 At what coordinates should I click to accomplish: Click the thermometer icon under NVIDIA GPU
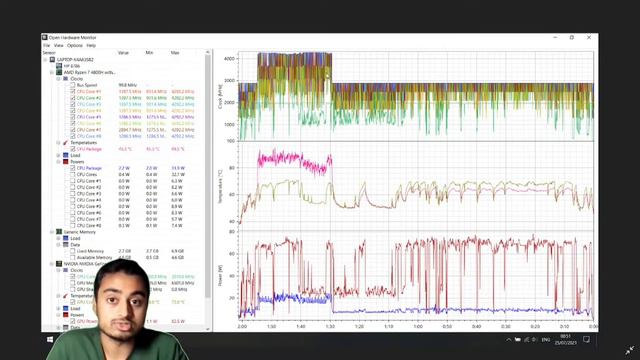(x=65, y=296)
